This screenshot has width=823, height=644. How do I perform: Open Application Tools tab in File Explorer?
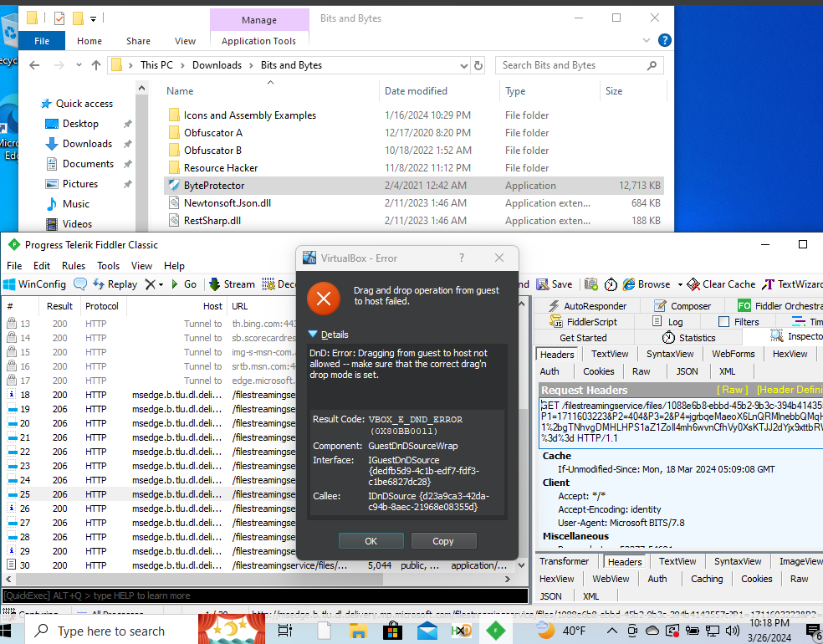(258, 41)
